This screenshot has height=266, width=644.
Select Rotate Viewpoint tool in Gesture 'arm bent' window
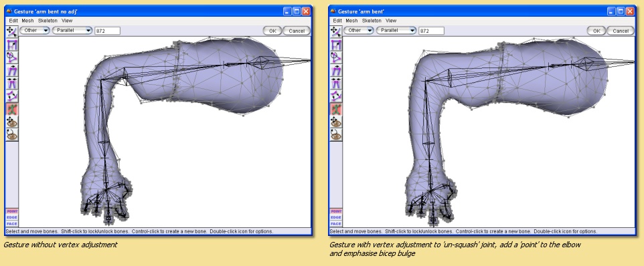tap(336, 134)
